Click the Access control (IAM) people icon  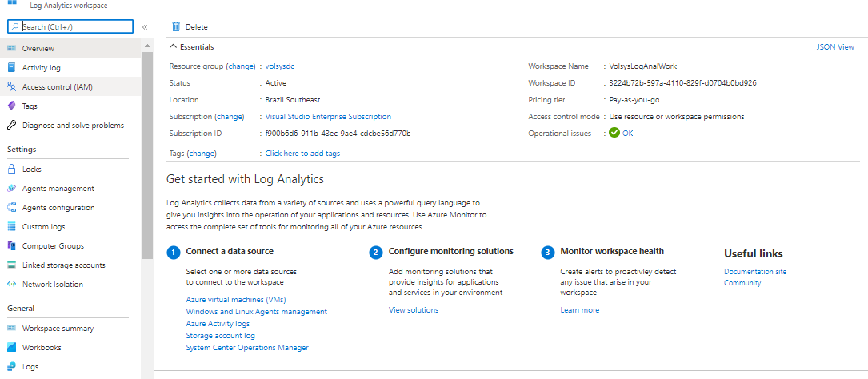tap(11, 87)
